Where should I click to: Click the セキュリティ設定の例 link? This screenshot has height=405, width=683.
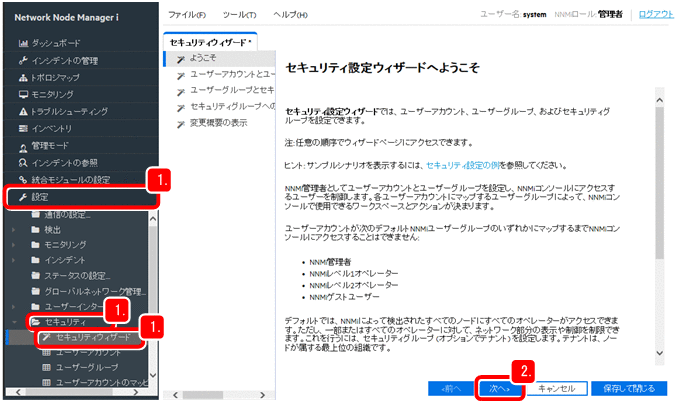(463, 165)
